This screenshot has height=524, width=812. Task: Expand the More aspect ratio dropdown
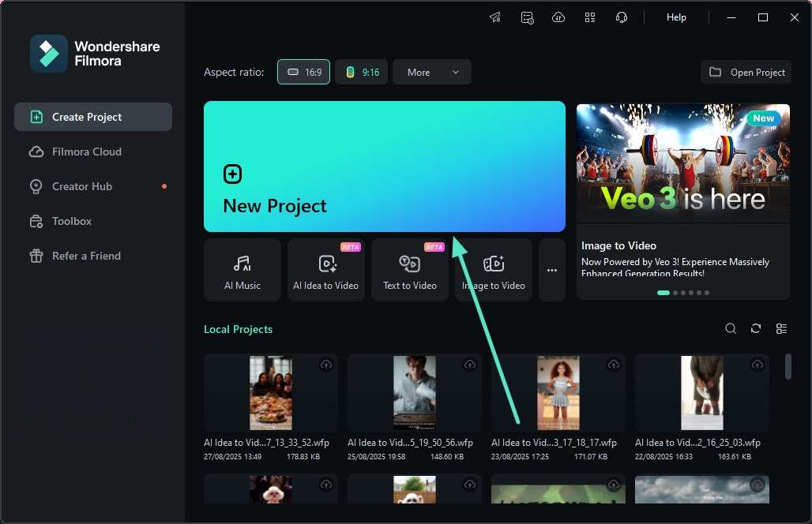point(432,72)
